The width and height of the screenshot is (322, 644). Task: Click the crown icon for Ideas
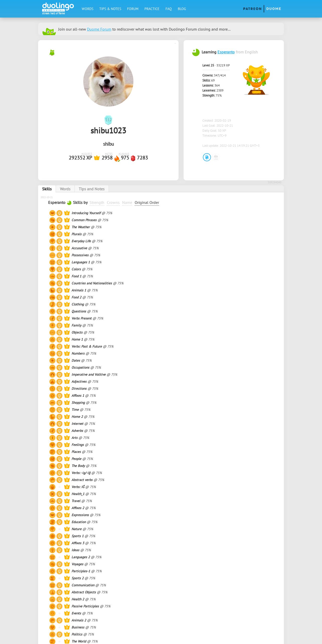[x=67, y=550]
